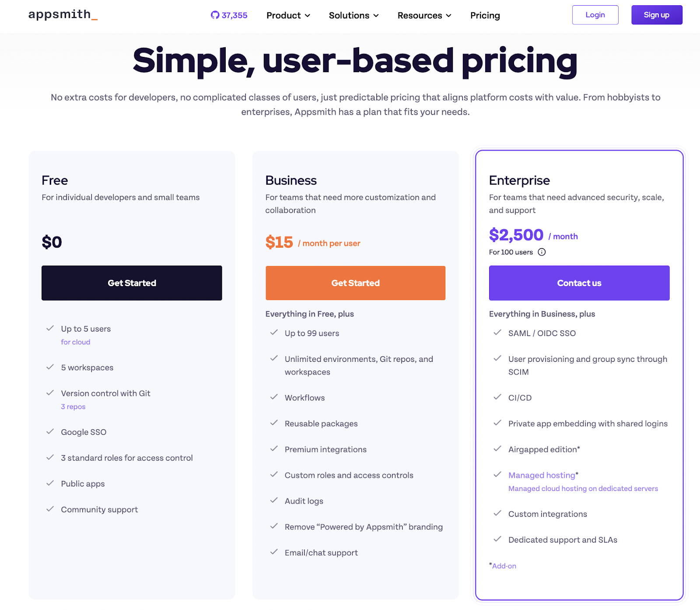
Task: Expand the Resources navigation dropdown
Action: (x=423, y=15)
